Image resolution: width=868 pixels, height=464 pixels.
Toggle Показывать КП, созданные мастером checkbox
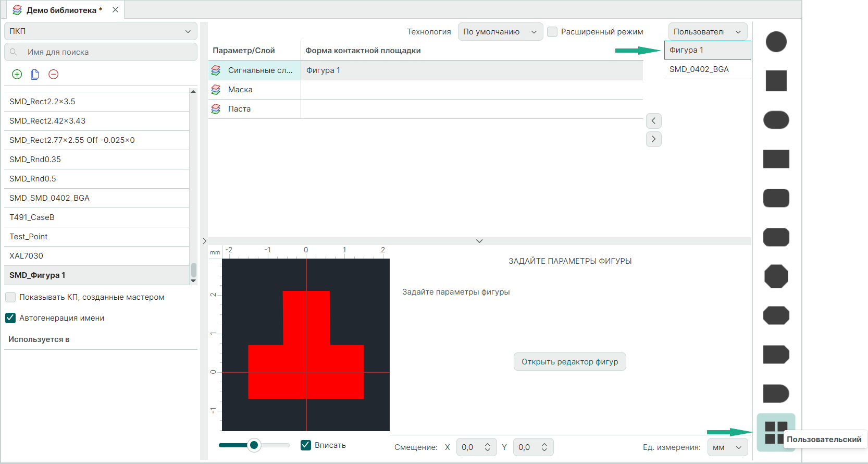[x=10, y=297]
